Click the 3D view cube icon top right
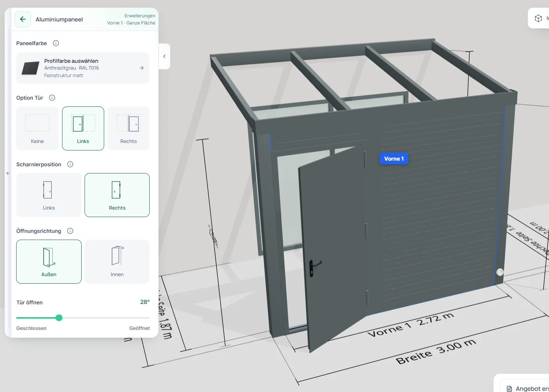The image size is (549, 392). 538,18
